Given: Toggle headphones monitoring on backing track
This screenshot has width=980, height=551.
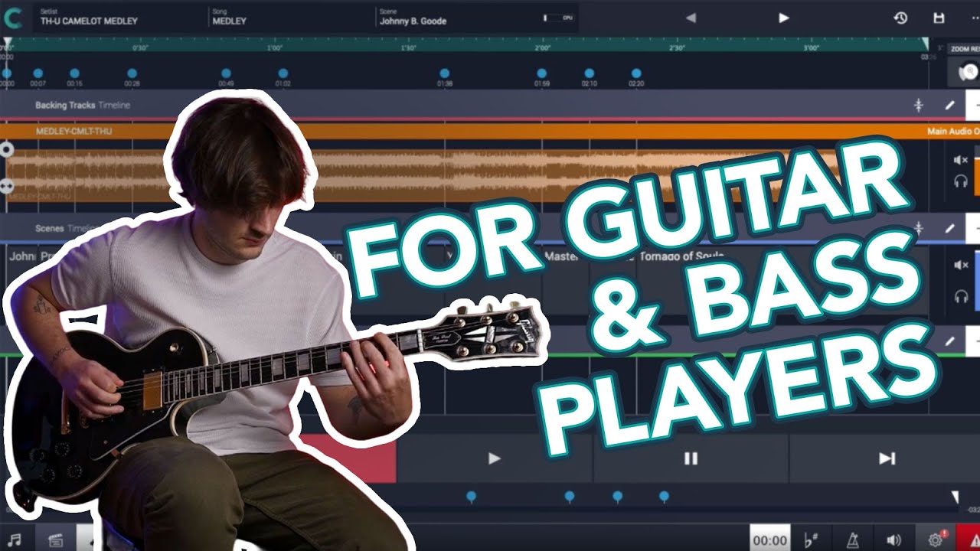Looking at the screenshot, I should click(x=961, y=181).
